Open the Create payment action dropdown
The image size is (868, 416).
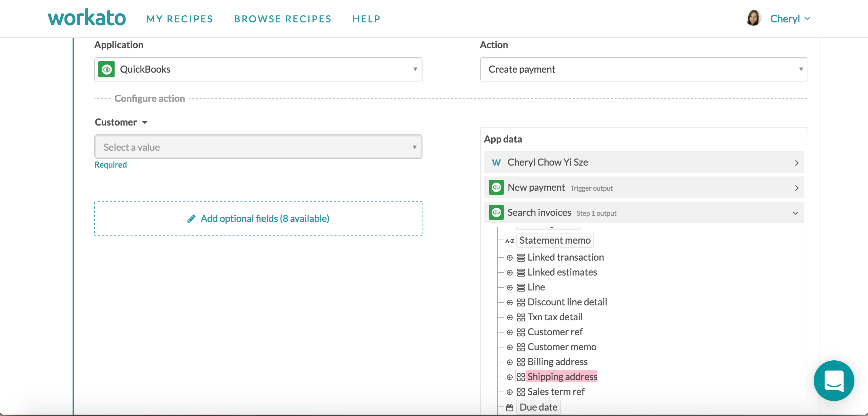coord(644,69)
